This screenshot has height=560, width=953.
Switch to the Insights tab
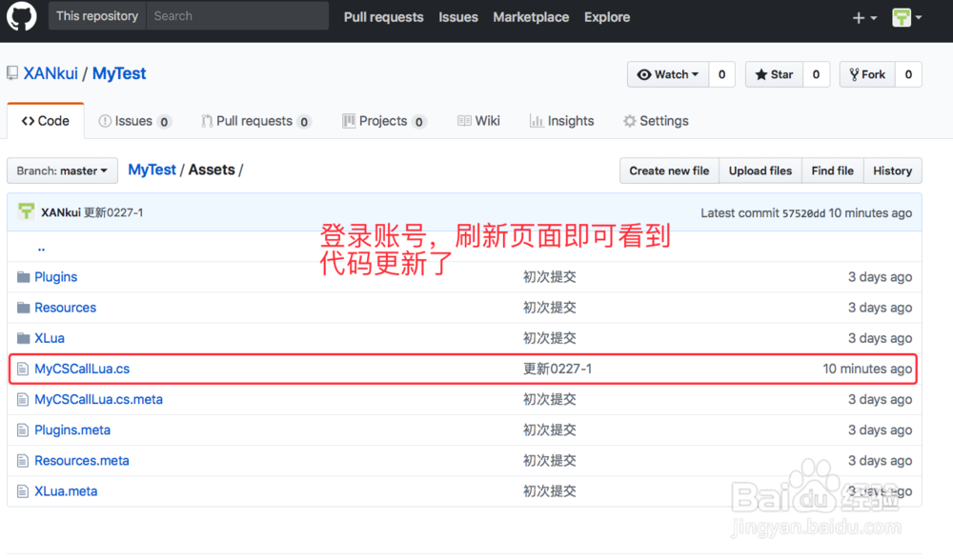(561, 121)
